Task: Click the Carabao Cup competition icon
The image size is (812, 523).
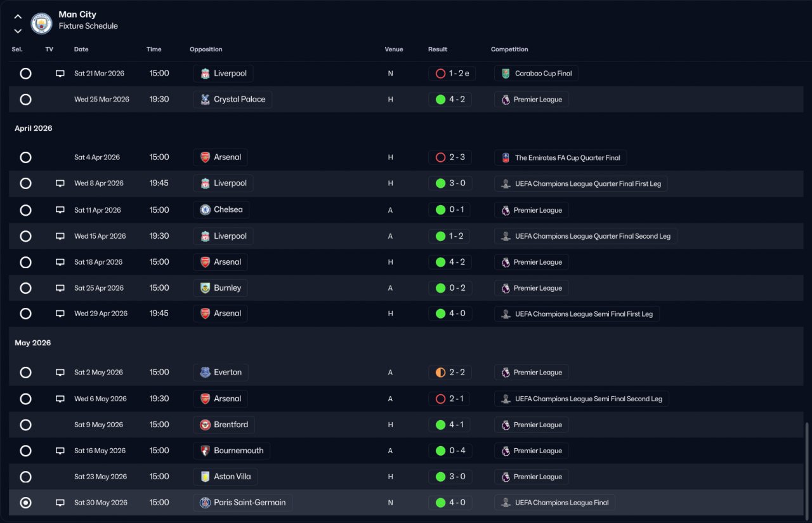Action: (x=506, y=74)
